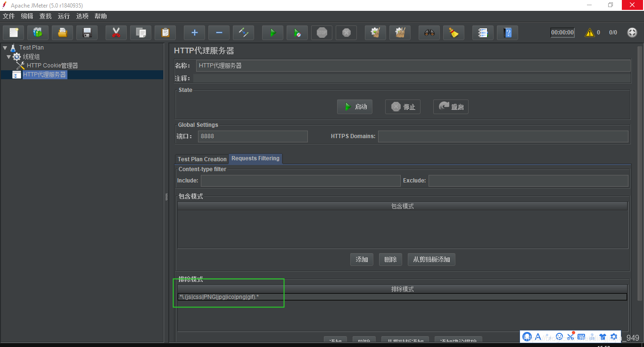
Task: Open the 查找 menu
Action: pyautogui.click(x=46, y=16)
